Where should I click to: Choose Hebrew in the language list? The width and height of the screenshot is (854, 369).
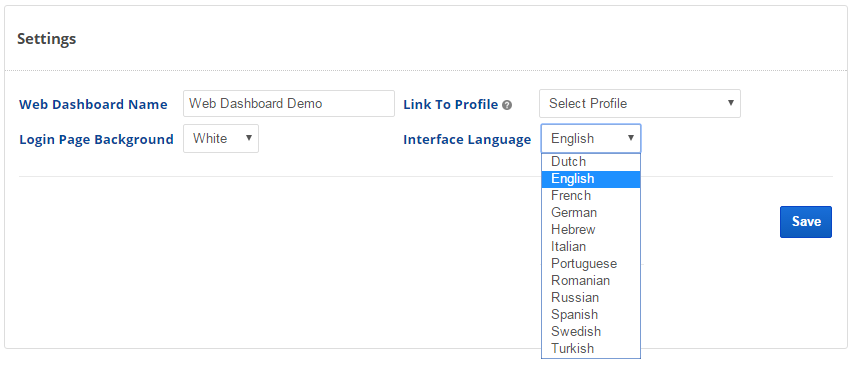click(x=591, y=230)
